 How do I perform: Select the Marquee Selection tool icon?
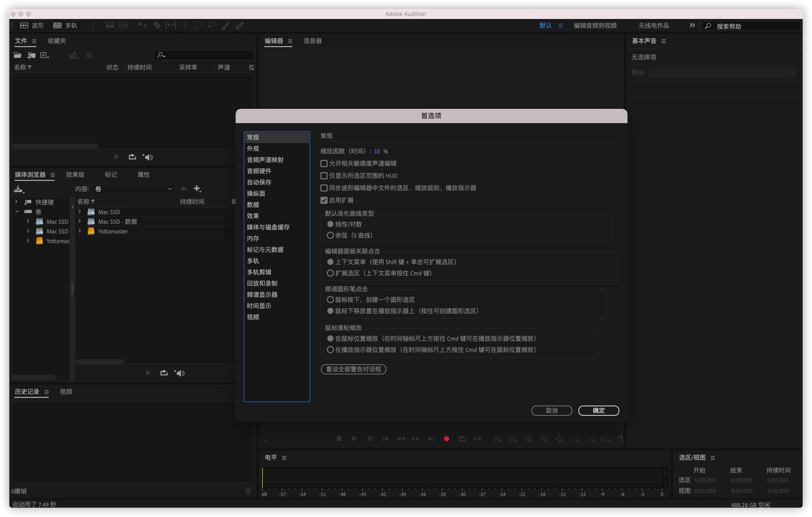tap(198, 25)
